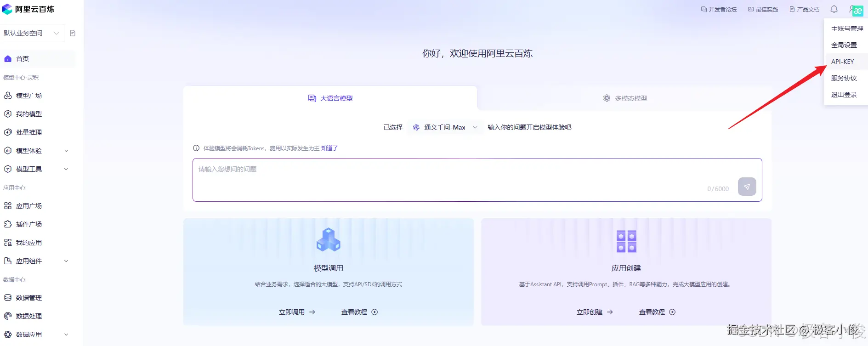
Task: Open the 最佳实践 link
Action: [x=763, y=9]
